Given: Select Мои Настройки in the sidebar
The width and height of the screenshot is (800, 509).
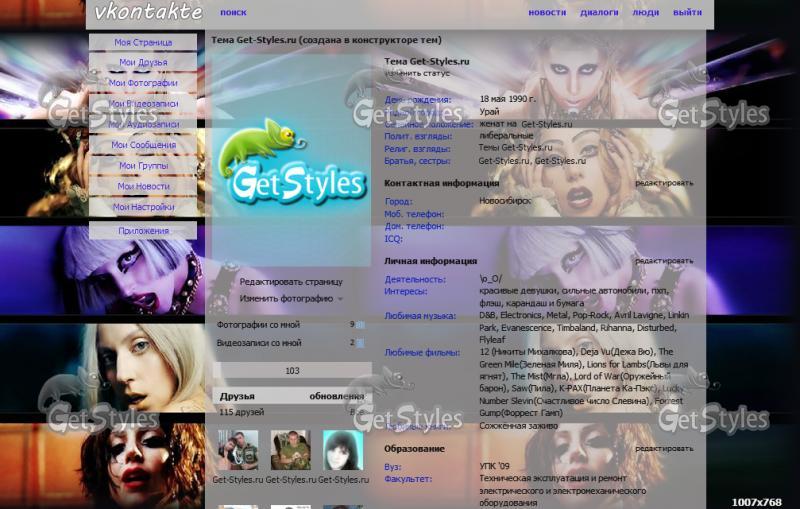Looking at the screenshot, I should point(143,207).
